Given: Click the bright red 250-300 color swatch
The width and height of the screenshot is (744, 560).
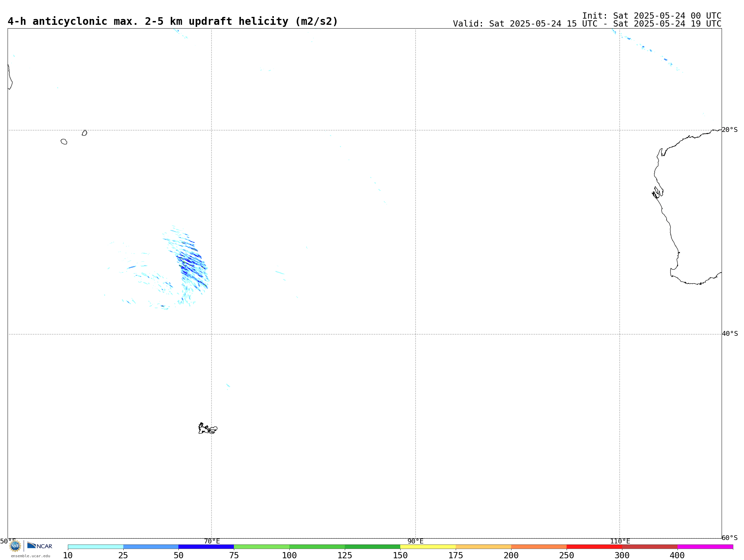Looking at the screenshot, I should pos(595,547).
